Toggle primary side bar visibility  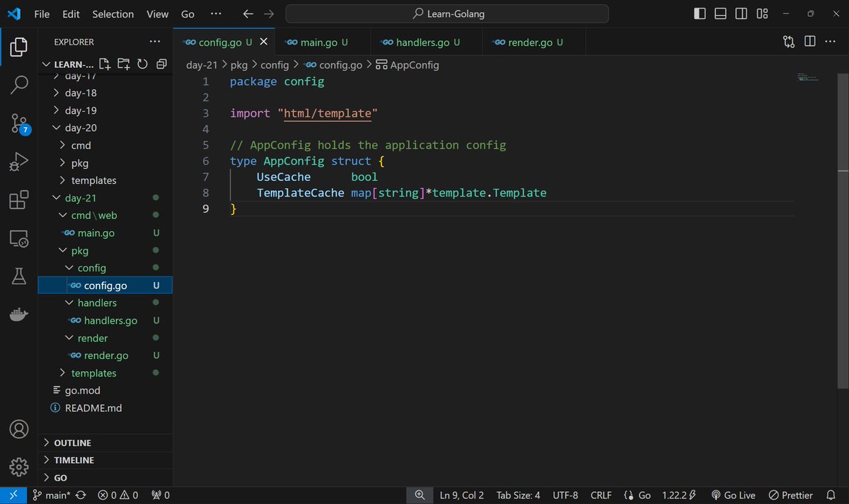[700, 13]
